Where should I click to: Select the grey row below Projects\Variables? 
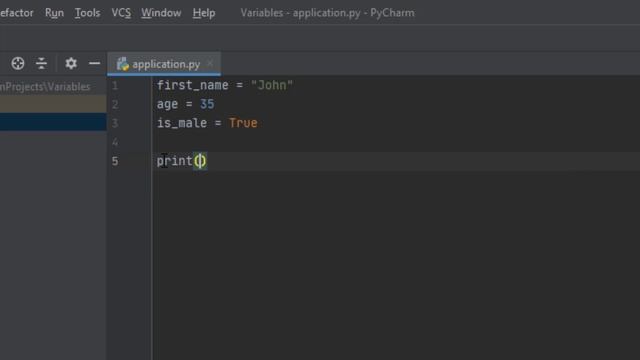[x=53, y=104]
